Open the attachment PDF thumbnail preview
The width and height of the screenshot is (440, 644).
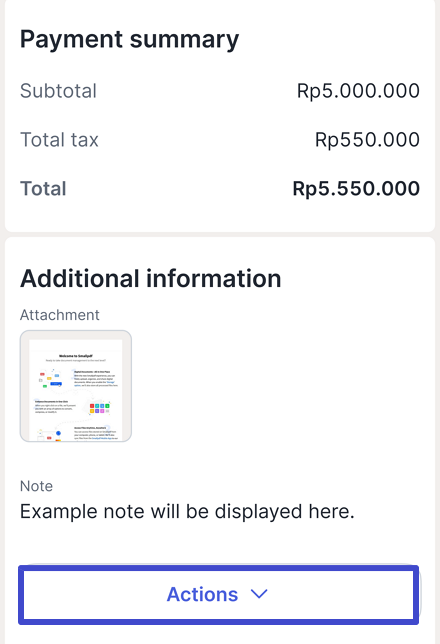(76, 386)
